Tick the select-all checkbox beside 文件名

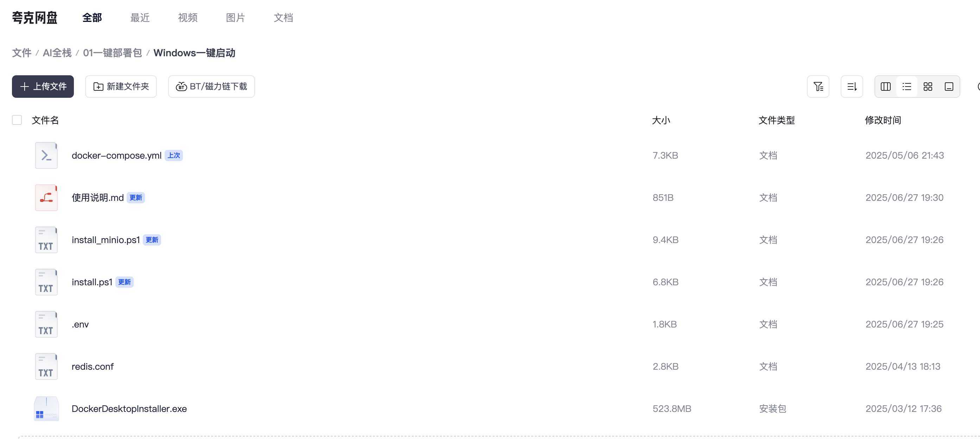click(17, 120)
